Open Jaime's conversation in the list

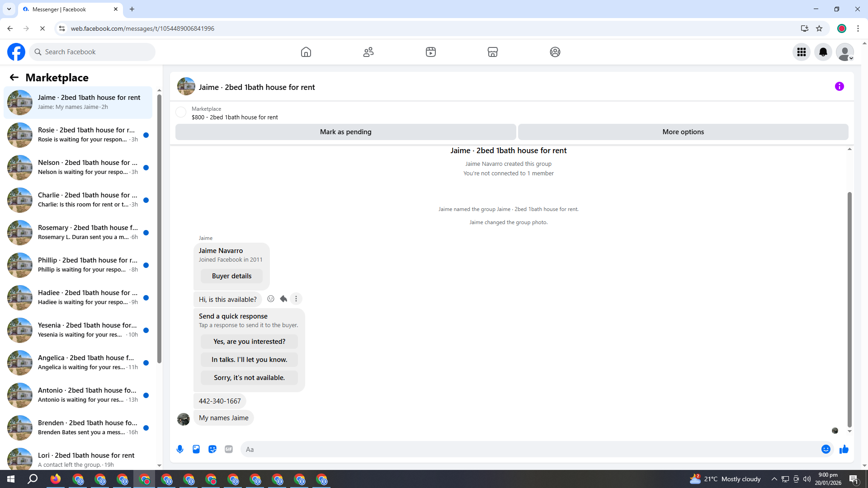[x=78, y=103]
